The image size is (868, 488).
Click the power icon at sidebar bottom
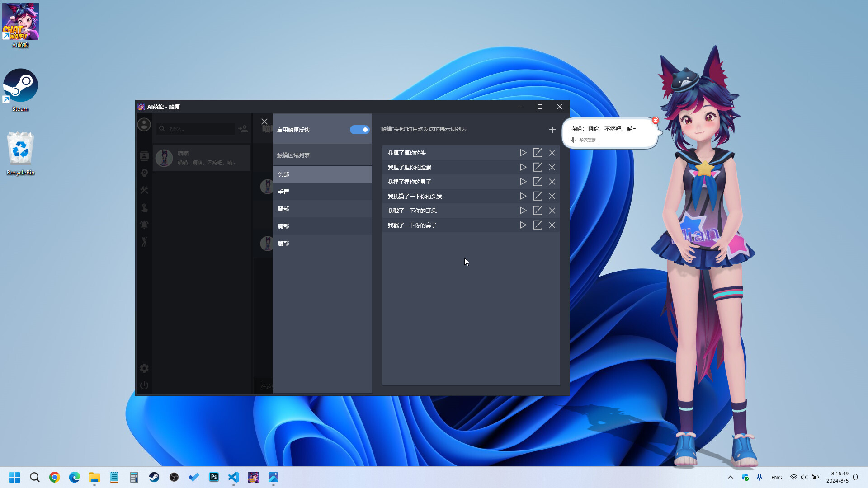144,385
